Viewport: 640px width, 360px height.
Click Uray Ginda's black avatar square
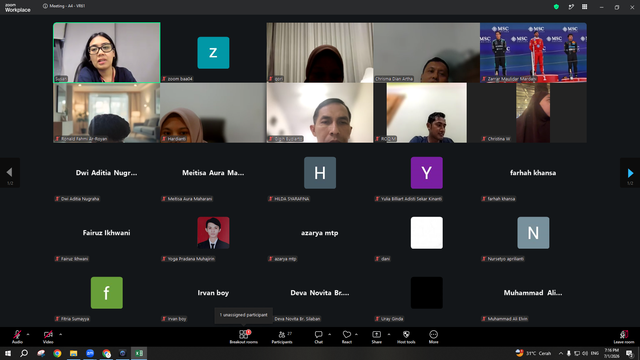(427, 293)
